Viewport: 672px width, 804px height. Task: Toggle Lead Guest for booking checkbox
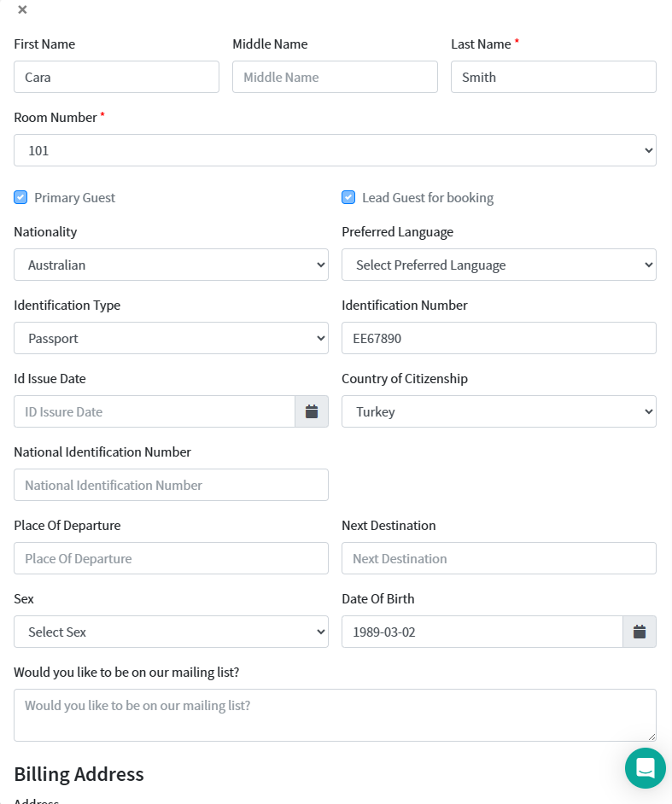point(348,197)
